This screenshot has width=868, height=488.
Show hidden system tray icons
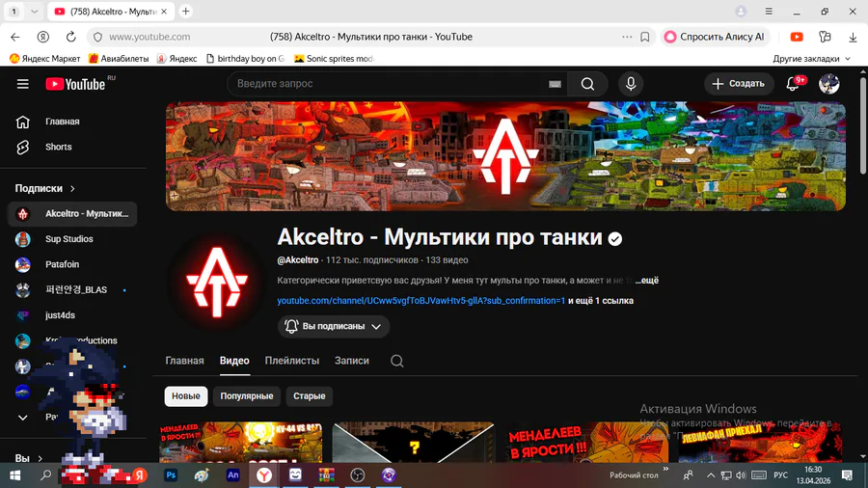pyautogui.click(x=711, y=475)
